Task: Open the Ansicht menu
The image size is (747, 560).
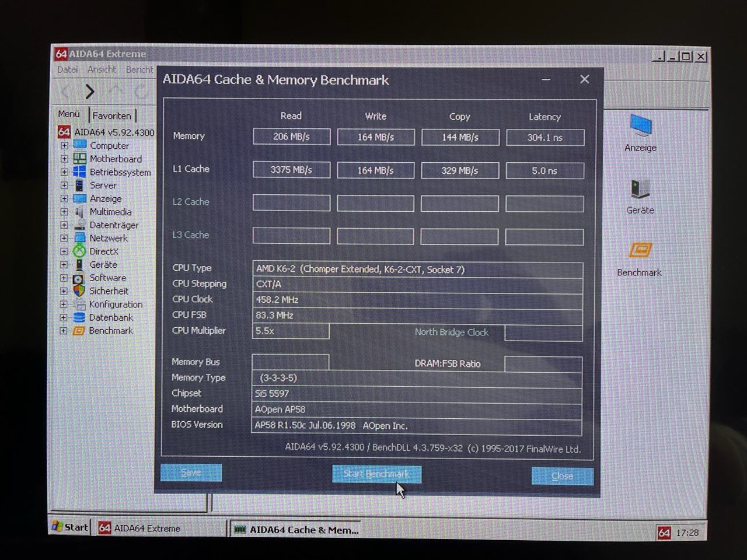Action: tap(102, 69)
